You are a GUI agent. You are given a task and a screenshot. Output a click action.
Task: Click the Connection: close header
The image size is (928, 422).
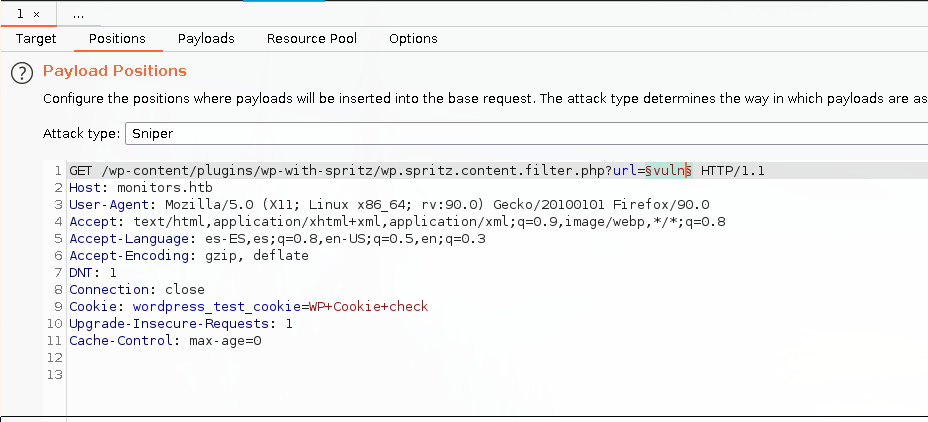pos(136,290)
